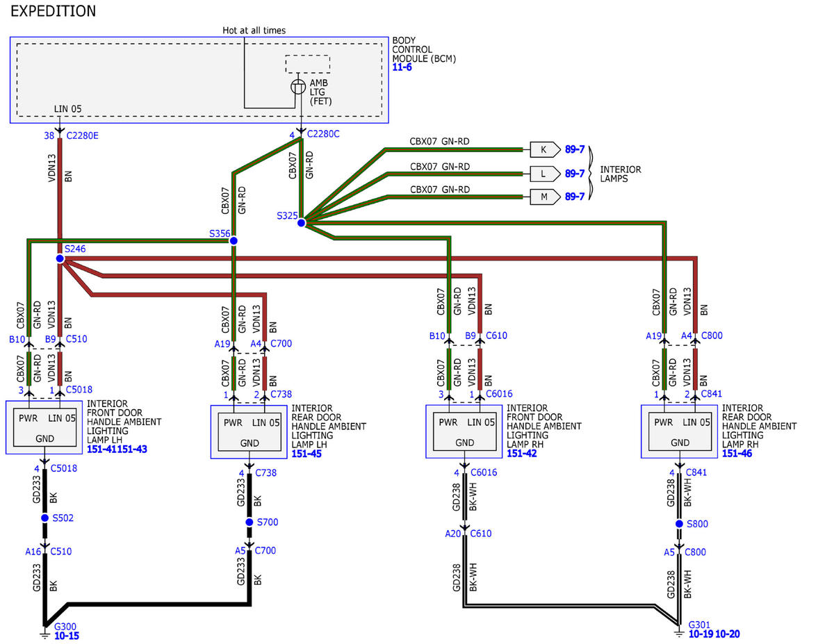Open the 151-45 page reference link
This screenshot has width=834, height=644.
(x=306, y=454)
